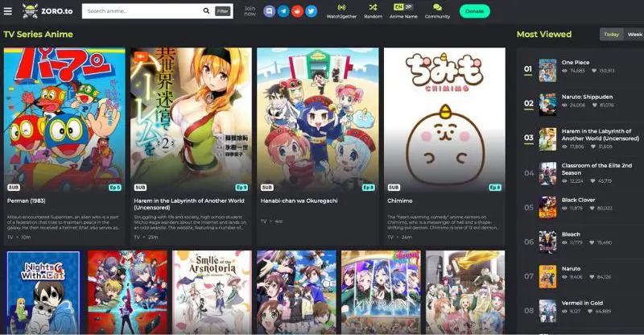Click the TV Series Anime heading

tap(38, 35)
